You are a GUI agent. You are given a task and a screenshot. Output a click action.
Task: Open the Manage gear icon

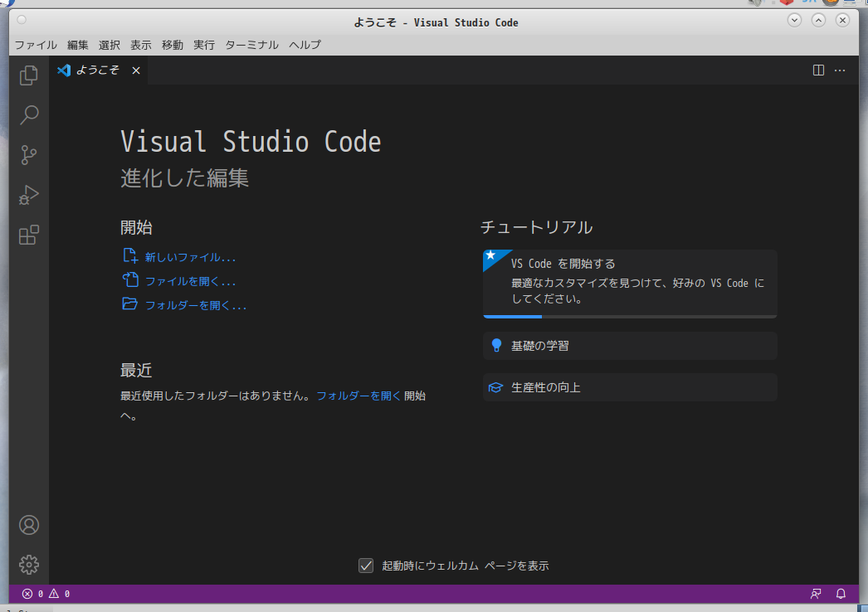click(29, 565)
